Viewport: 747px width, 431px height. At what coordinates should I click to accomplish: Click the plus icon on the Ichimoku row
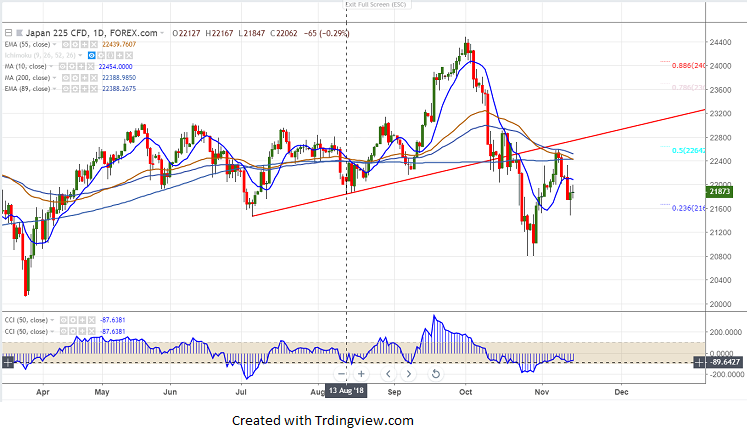(x=120, y=55)
